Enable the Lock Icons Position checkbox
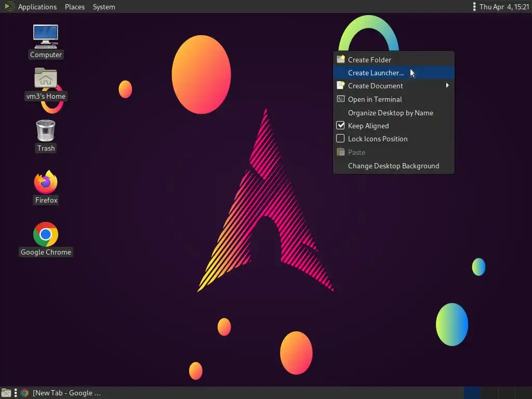 pos(340,138)
